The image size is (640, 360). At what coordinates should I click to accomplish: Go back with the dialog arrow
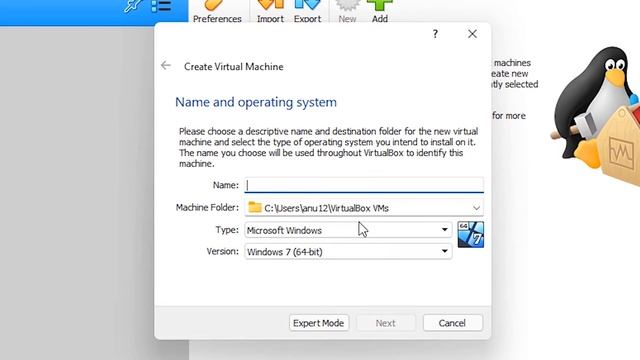click(x=166, y=65)
